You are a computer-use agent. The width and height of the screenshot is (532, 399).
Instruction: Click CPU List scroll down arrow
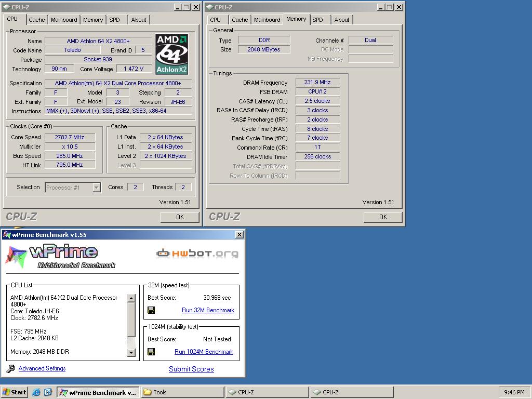click(x=131, y=353)
